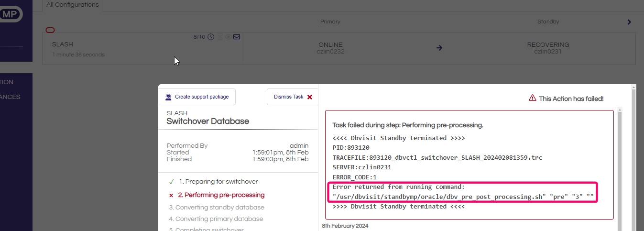Viewport: 644px width, 231px height.
Task: Click the Finished time 1:59:03pm
Action: pyautogui.click(x=281, y=159)
